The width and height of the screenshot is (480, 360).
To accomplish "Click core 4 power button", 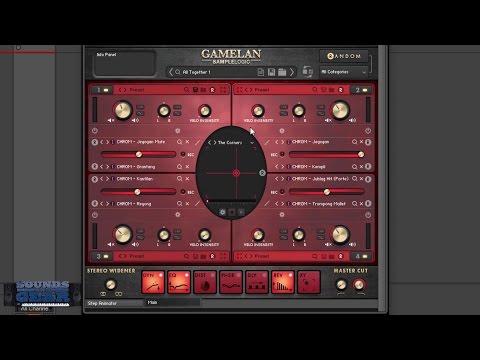I will (x=368, y=215).
